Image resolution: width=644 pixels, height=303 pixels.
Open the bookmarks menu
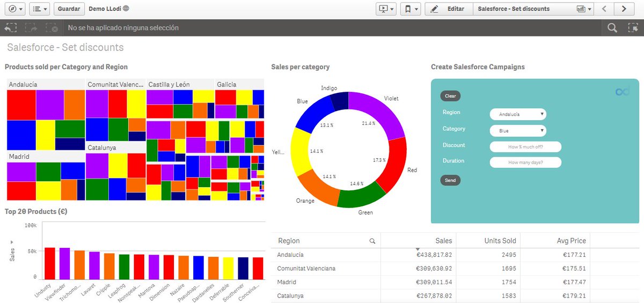(x=411, y=9)
